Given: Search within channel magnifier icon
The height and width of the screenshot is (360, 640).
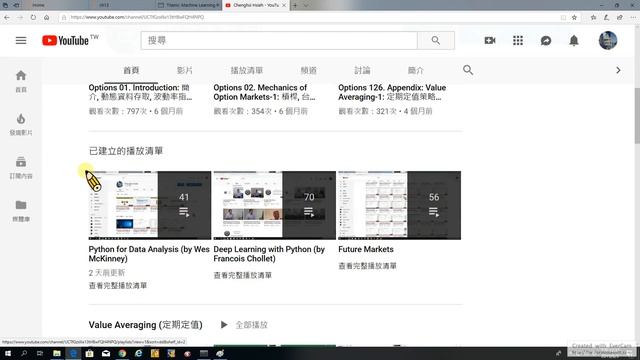Looking at the screenshot, I should 468,70.
